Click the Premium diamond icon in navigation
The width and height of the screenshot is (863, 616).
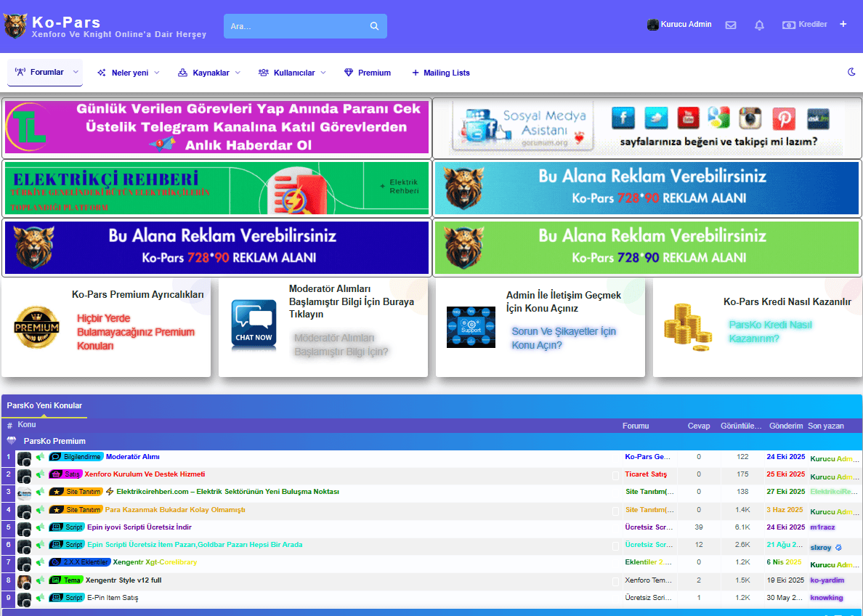[x=349, y=73]
